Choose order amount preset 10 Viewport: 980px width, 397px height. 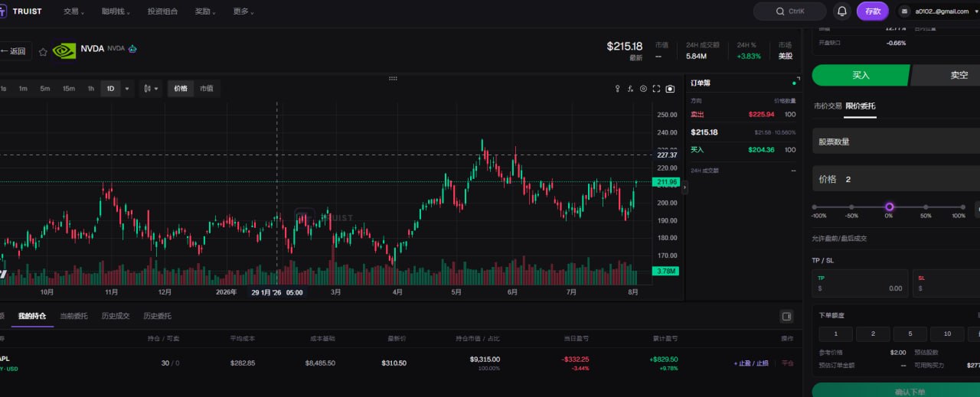click(x=947, y=334)
